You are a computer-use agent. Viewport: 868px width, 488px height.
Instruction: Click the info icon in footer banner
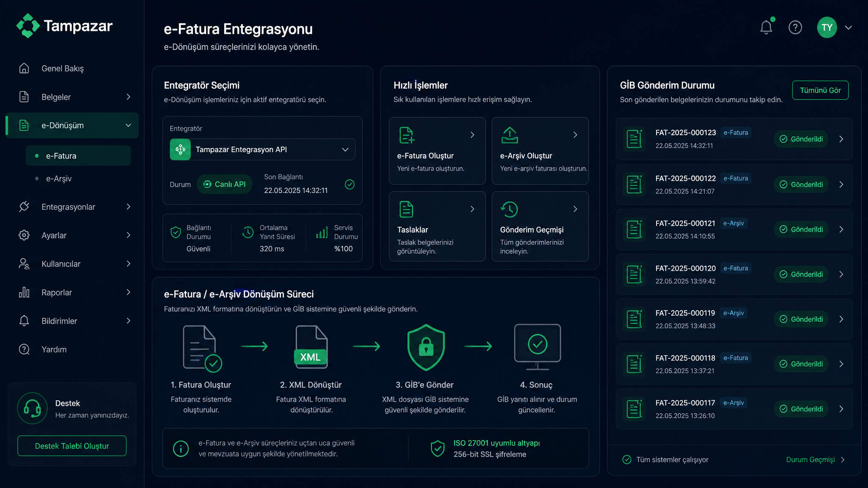tap(181, 448)
